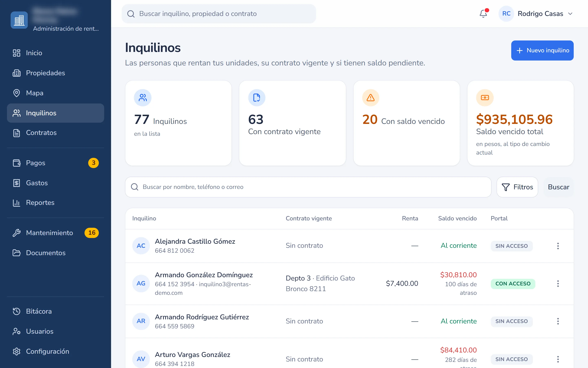588x368 pixels.
Task: Click the $30,810.00 overdue amount
Action: pyautogui.click(x=458, y=275)
